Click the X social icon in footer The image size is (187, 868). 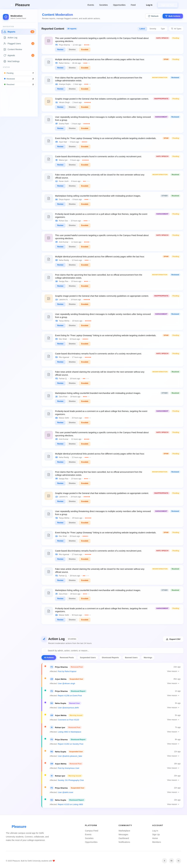(x=164, y=861)
